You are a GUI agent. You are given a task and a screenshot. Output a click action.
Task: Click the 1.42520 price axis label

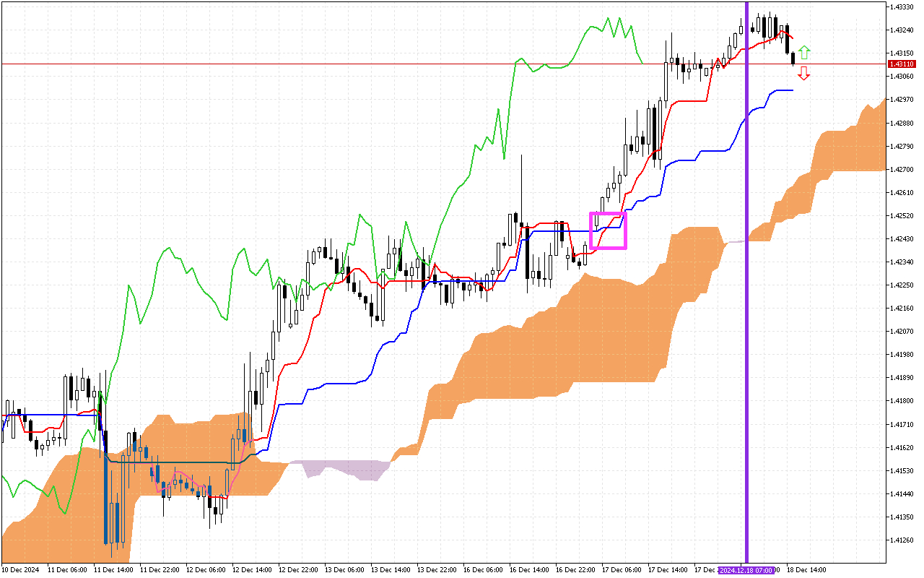900,215
